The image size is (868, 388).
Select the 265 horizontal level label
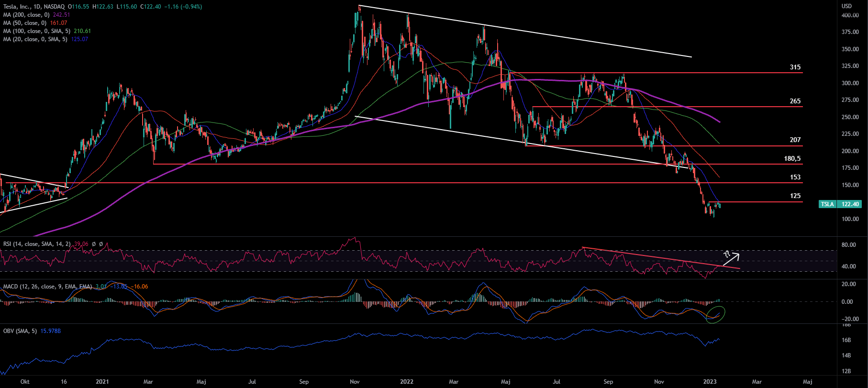(795, 101)
